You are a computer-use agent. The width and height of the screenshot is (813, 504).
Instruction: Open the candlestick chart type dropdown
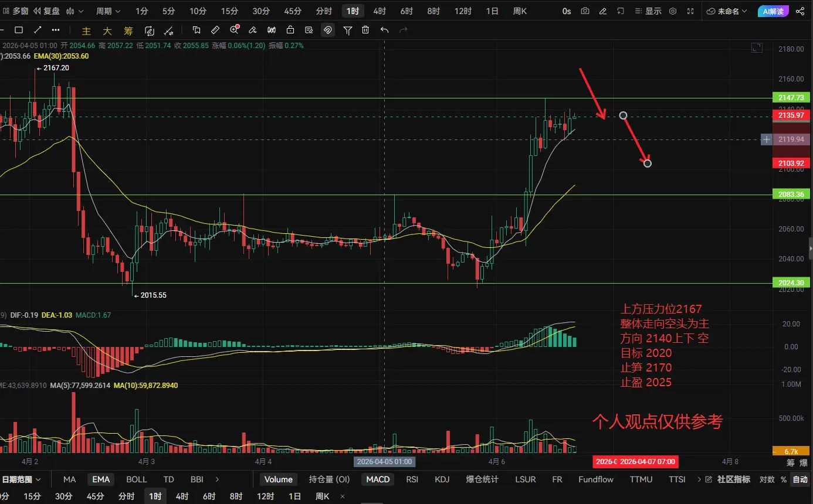(74, 11)
